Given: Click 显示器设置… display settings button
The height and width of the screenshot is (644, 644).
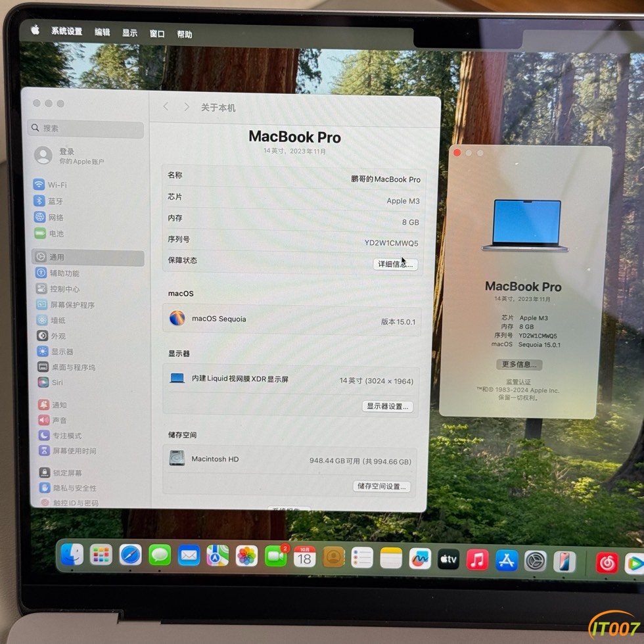Looking at the screenshot, I should tap(387, 406).
